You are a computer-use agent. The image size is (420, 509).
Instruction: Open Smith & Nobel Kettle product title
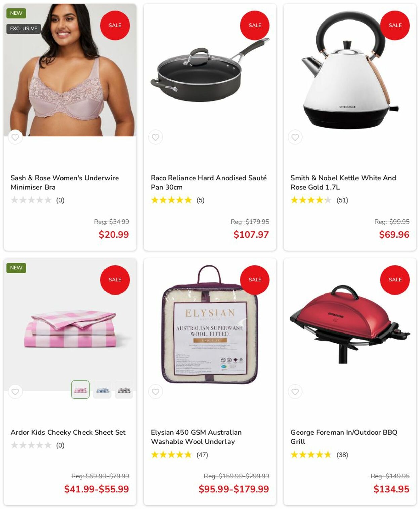(x=343, y=182)
